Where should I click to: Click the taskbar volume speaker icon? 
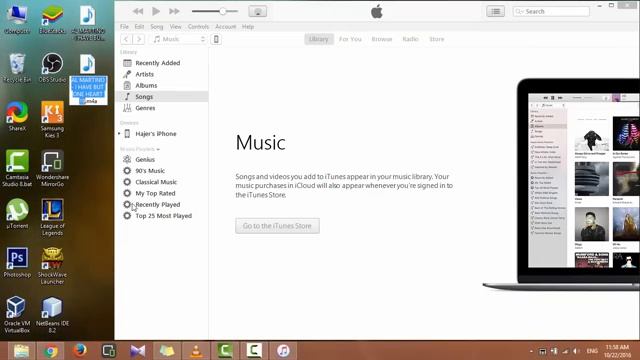pos(576,351)
